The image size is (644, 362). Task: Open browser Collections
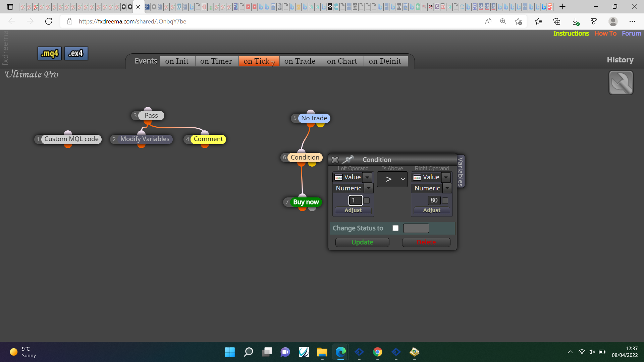[557, 21]
